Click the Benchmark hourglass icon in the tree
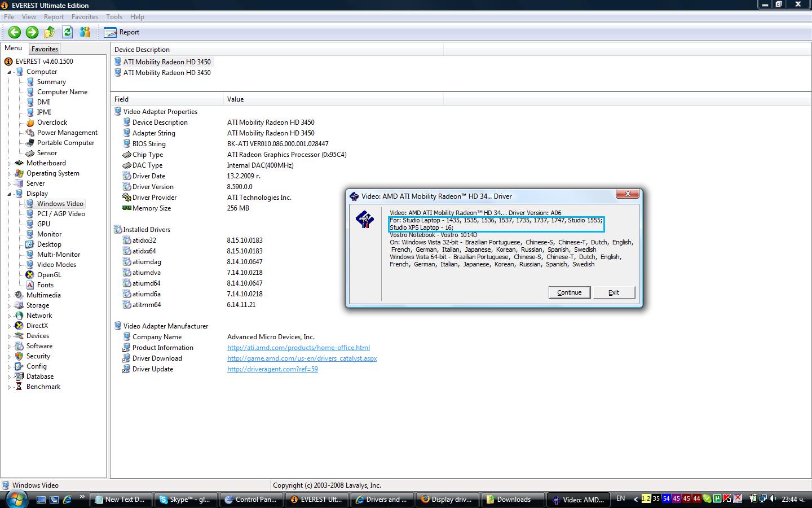The height and width of the screenshot is (508, 812). (x=20, y=387)
